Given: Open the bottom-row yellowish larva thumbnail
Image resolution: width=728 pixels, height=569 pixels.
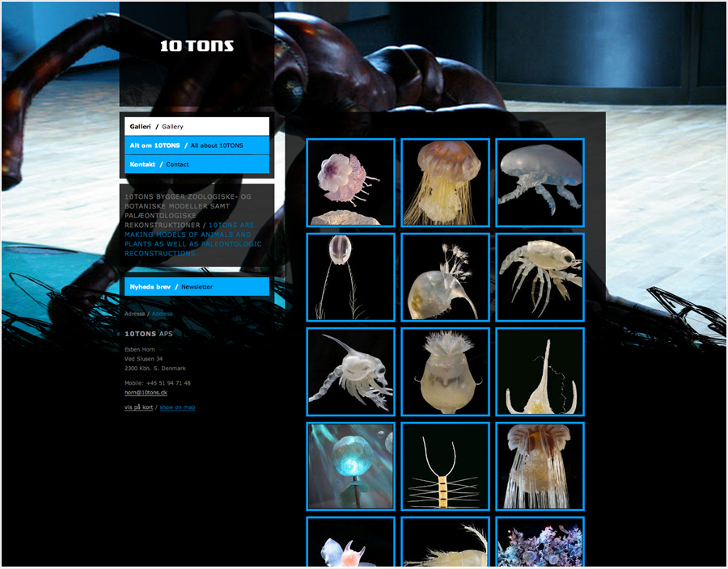Looking at the screenshot, I should click(445, 542).
